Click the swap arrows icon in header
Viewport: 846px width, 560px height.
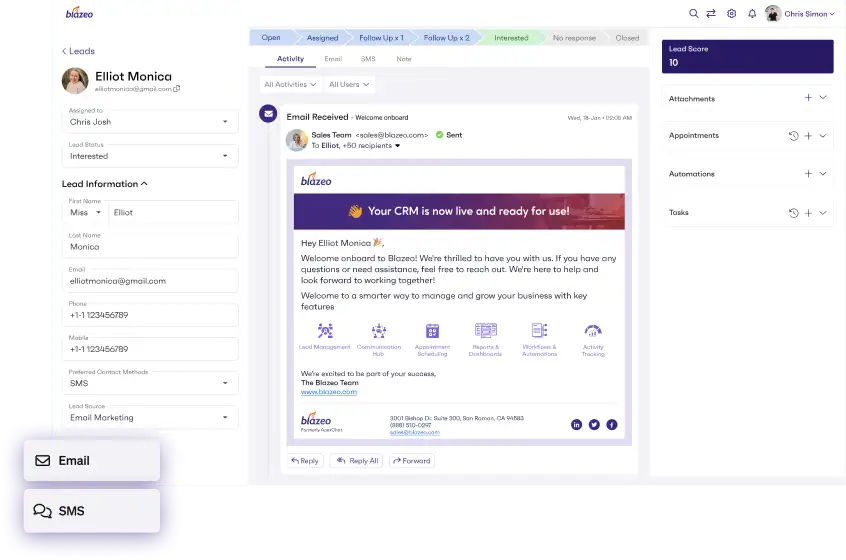click(x=711, y=14)
